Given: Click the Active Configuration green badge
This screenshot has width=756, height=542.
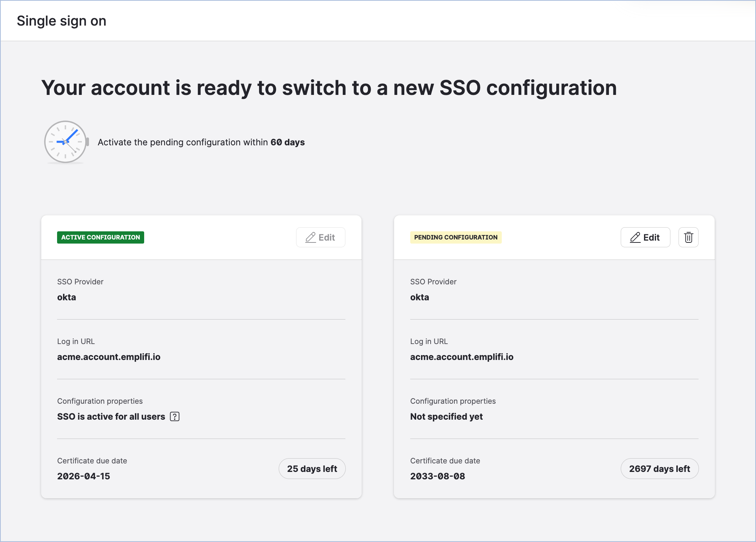Looking at the screenshot, I should click(100, 237).
